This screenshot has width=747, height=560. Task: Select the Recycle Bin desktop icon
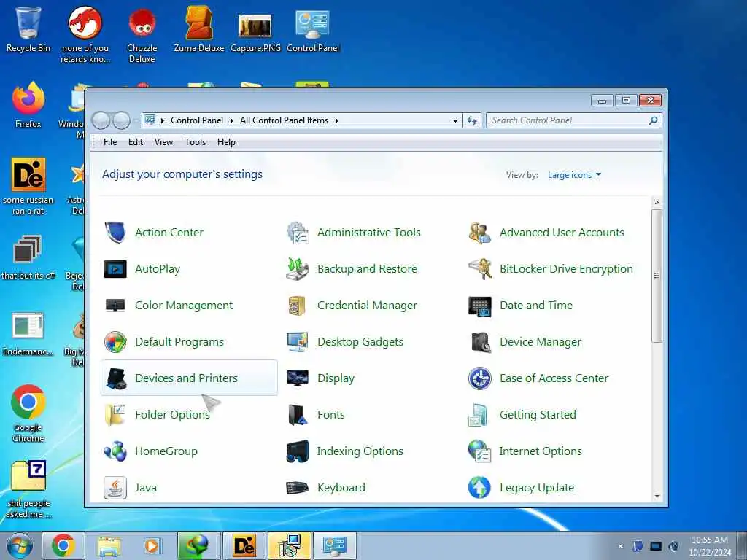tap(28, 29)
